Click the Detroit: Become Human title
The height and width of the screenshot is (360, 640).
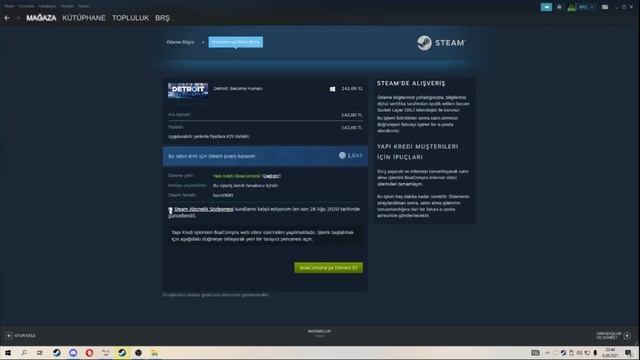pyautogui.click(x=238, y=89)
